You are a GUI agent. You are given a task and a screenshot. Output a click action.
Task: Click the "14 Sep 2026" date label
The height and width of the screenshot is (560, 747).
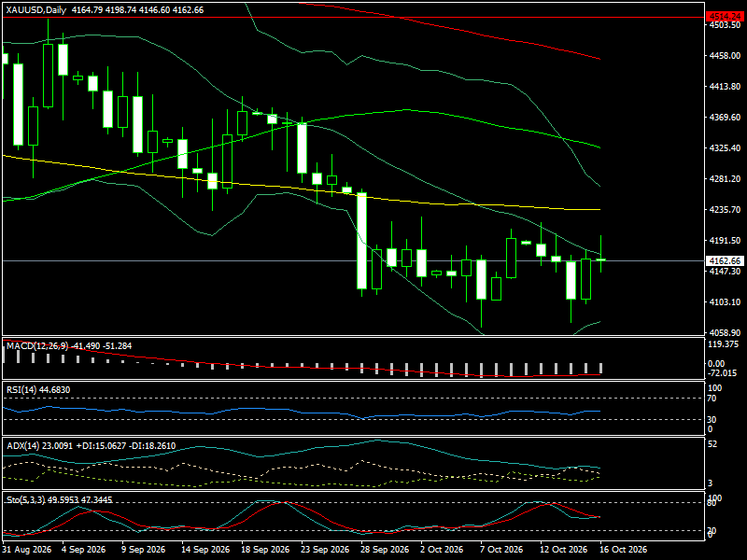205,550
